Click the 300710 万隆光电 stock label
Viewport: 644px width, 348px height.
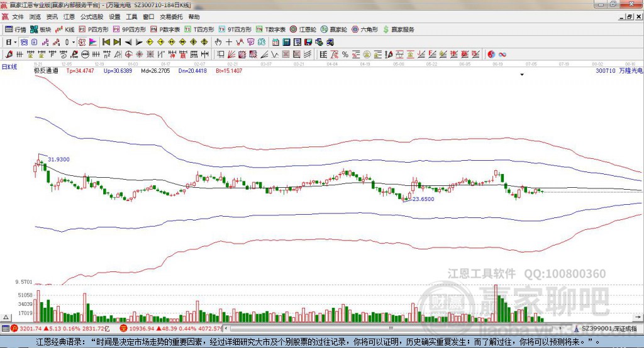(619, 70)
